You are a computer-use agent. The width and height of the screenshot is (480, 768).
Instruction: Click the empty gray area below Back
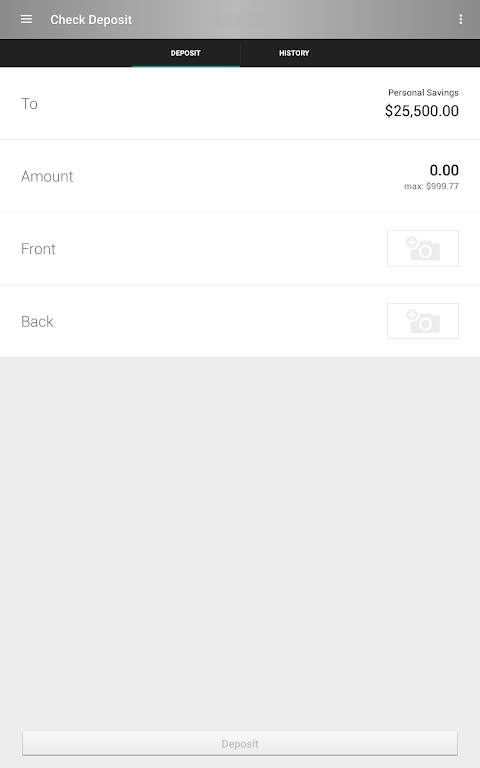point(240,539)
